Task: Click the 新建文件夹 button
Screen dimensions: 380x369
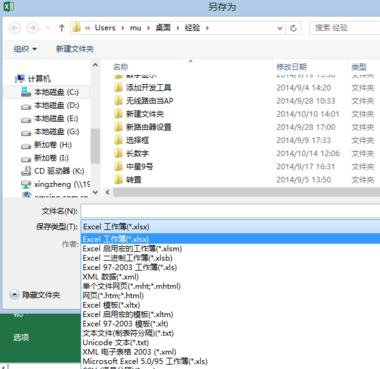Action: (x=75, y=49)
